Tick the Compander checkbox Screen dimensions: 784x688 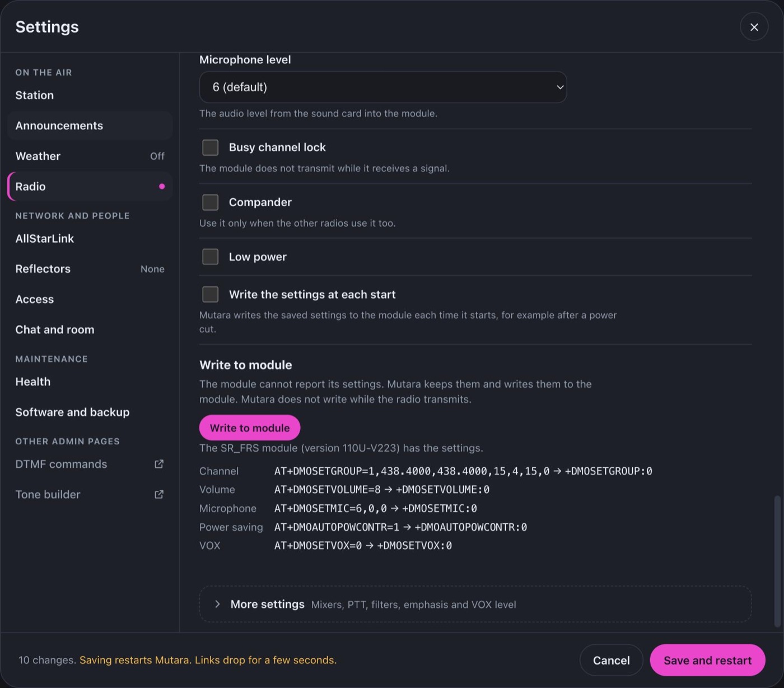(x=210, y=202)
